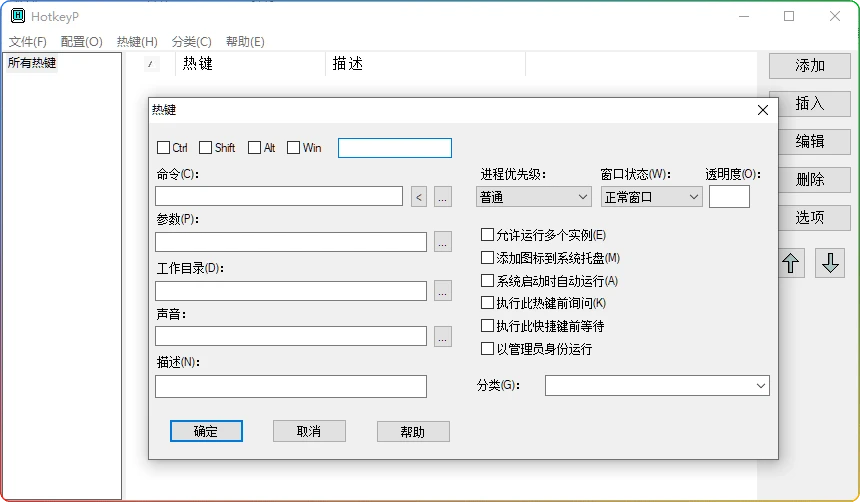Browse for a sound file with the '...' button

(x=443, y=336)
